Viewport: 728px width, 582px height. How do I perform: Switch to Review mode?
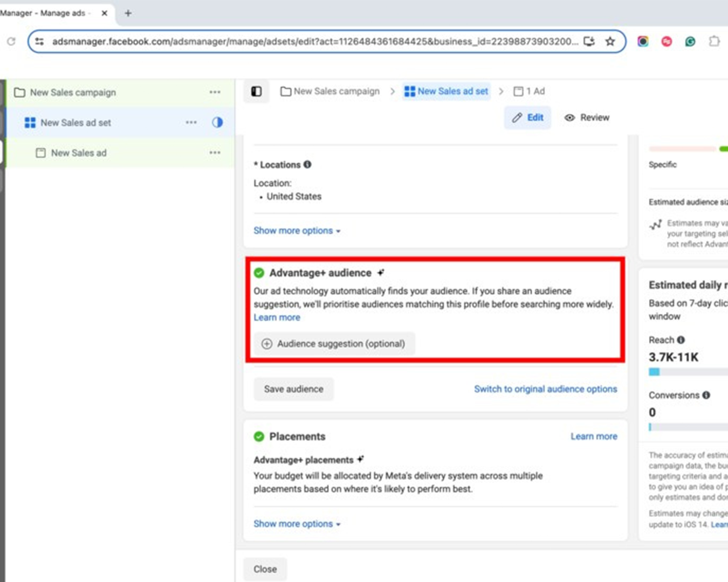tap(587, 117)
